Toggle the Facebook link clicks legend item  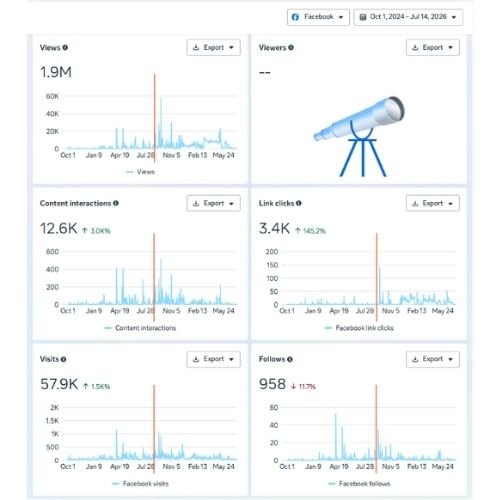click(359, 328)
